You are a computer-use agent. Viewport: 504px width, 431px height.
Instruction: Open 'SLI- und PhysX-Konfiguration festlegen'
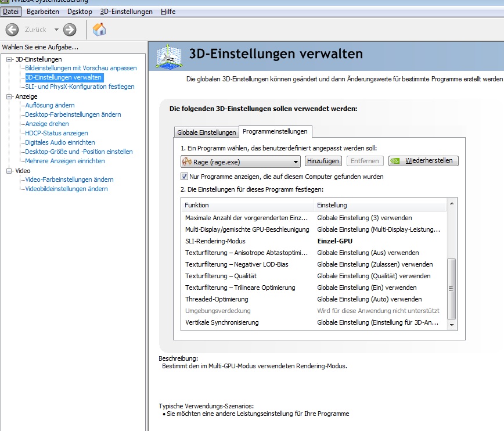click(x=80, y=87)
